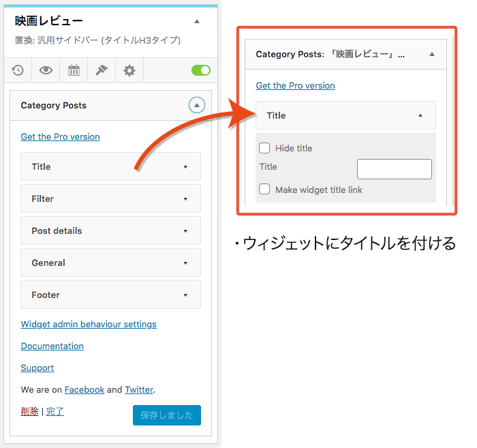Click the 完了 done link
This screenshot has height=448, width=477.
click(55, 411)
